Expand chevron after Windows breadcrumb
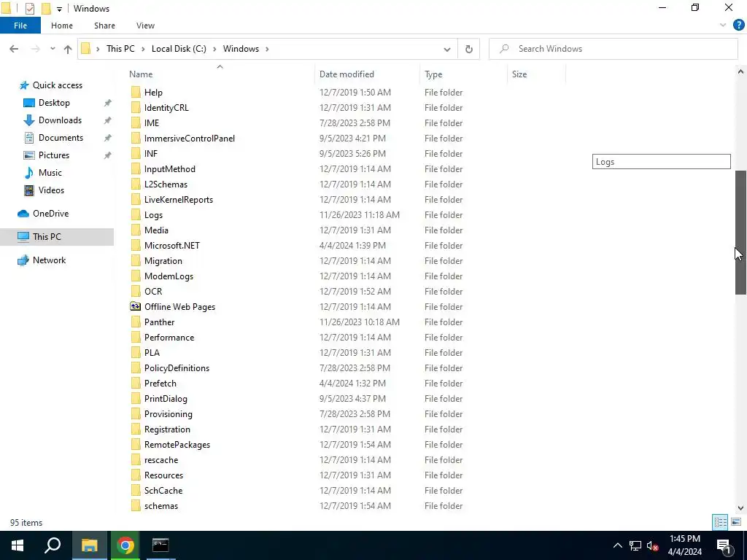This screenshot has width=747, height=560. [x=267, y=49]
